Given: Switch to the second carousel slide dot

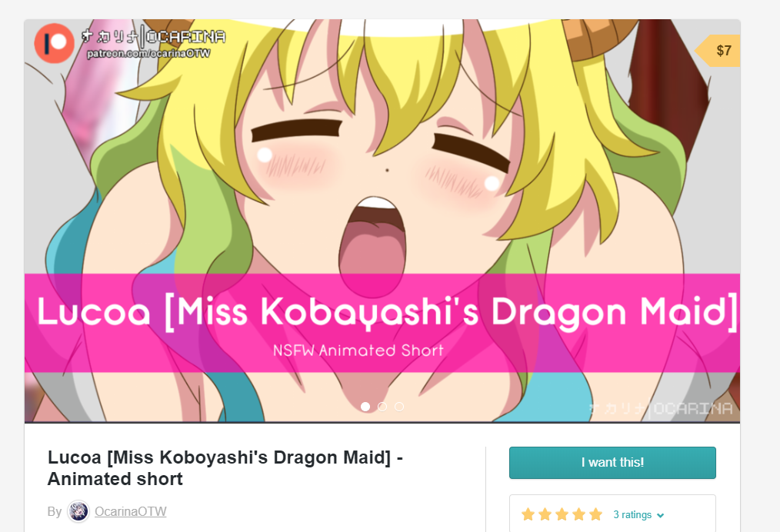Looking at the screenshot, I should pos(382,407).
